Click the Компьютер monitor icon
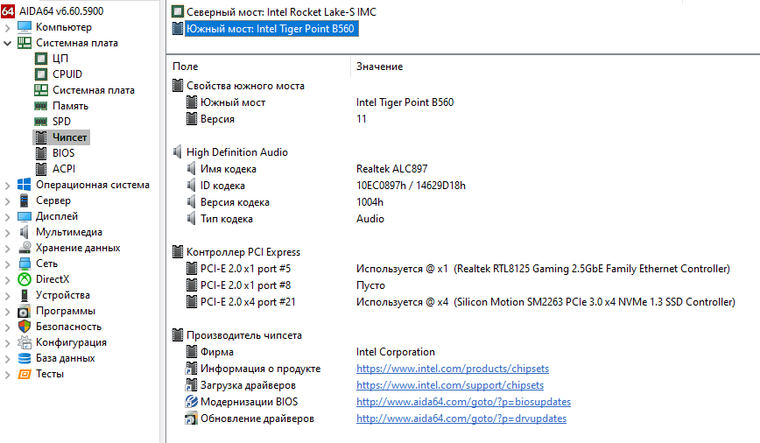Screen dimensions: 760x443 [24, 27]
